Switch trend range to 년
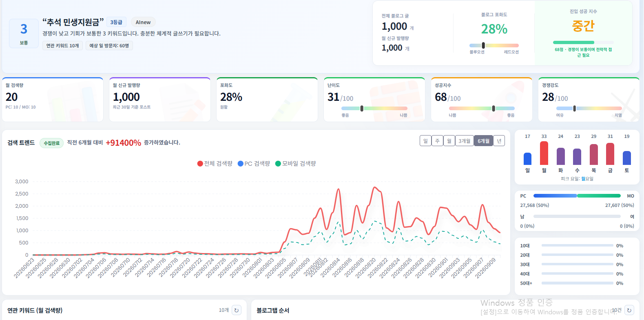Image resolution: width=644 pixels, height=320 pixels. [x=499, y=141]
